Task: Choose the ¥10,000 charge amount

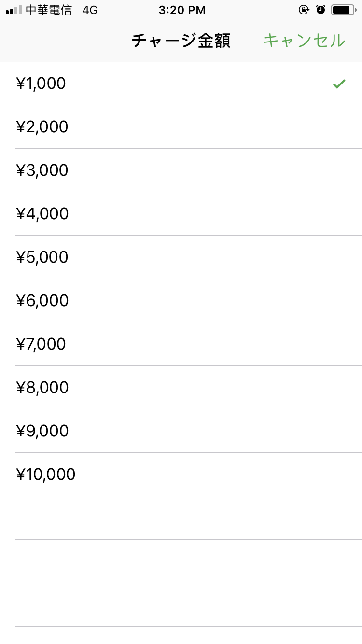Action: [46, 475]
